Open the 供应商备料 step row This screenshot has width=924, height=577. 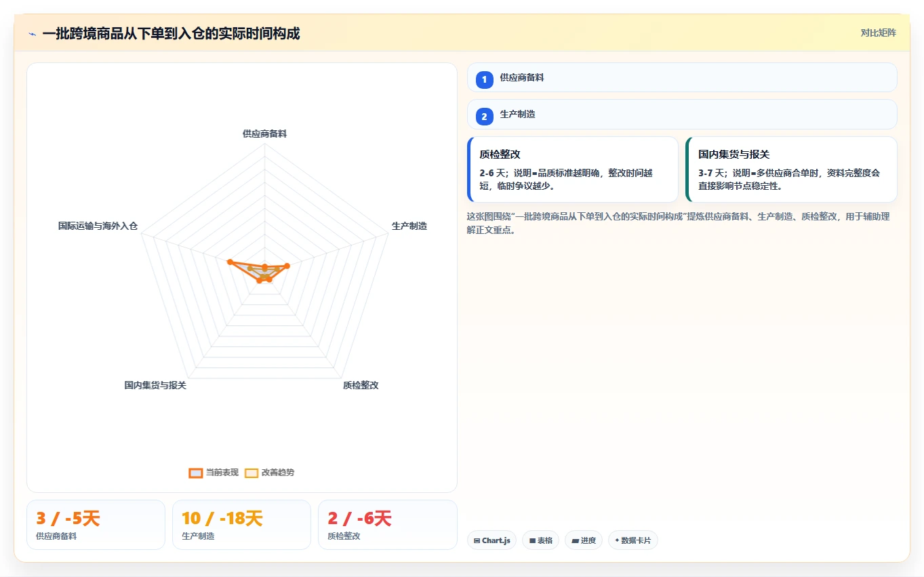pyautogui.click(x=682, y=77)
